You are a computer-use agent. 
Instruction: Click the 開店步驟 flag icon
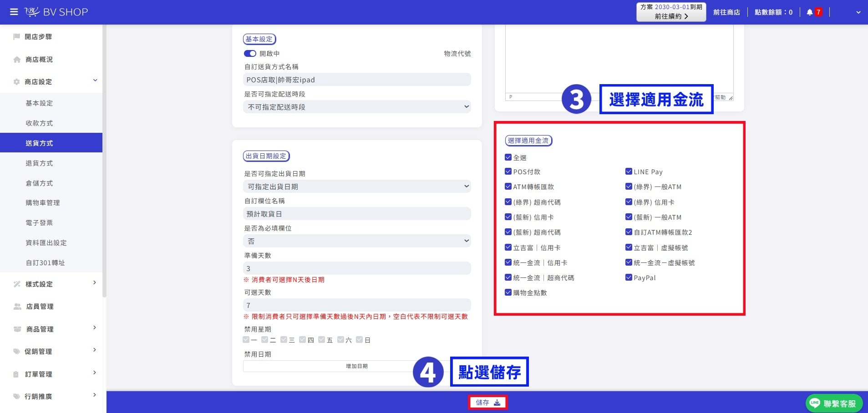[17, 36]
